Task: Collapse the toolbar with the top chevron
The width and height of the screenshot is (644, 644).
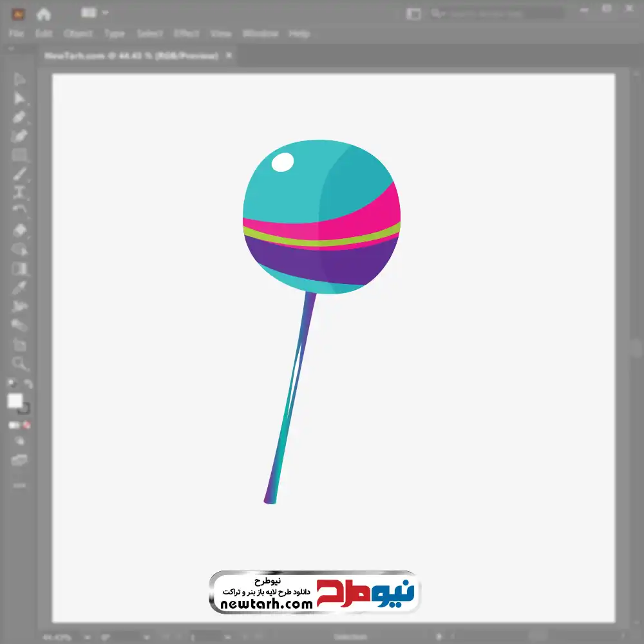Action: tap(12, 50)
